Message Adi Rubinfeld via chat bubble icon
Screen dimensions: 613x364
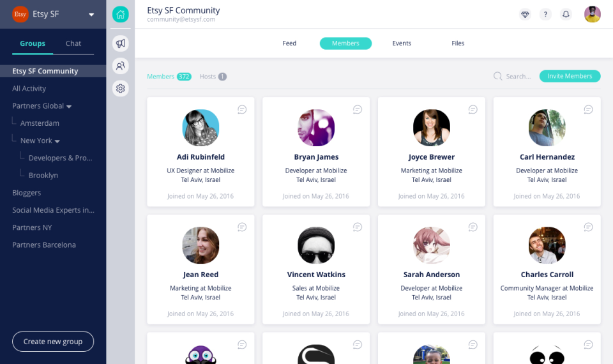coord(242,109)
